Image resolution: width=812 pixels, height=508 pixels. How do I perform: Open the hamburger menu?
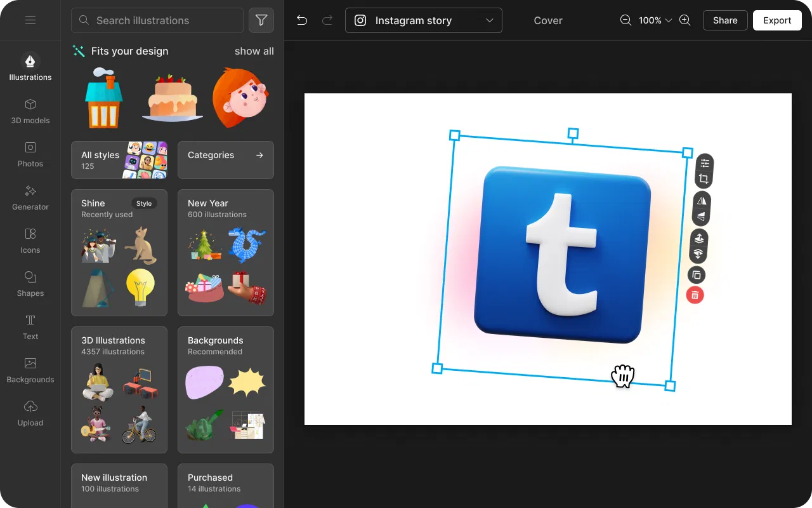pos(30,20)
